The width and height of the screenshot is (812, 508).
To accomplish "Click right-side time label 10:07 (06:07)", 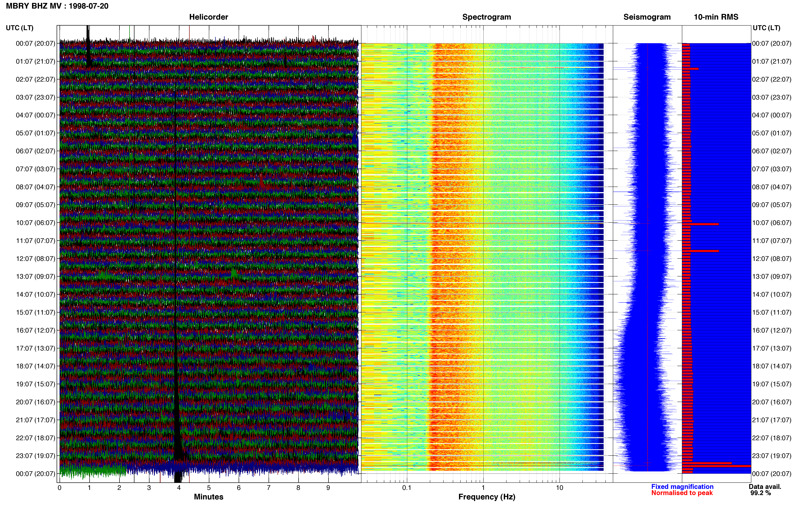I will point(772,223).
